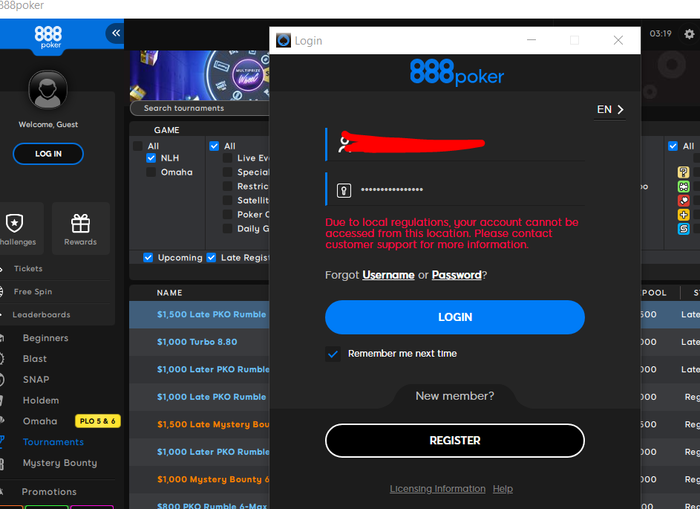Image resolution: width=700 pixels, height=509 pixels.
Task: Open settings gear in main window
Action: pos(689,34)
